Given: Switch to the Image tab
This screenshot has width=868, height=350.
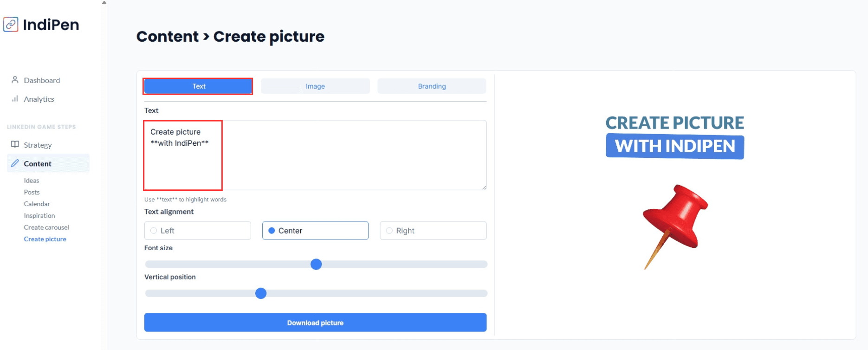Looking at the screenshot, I should point(315,86).
